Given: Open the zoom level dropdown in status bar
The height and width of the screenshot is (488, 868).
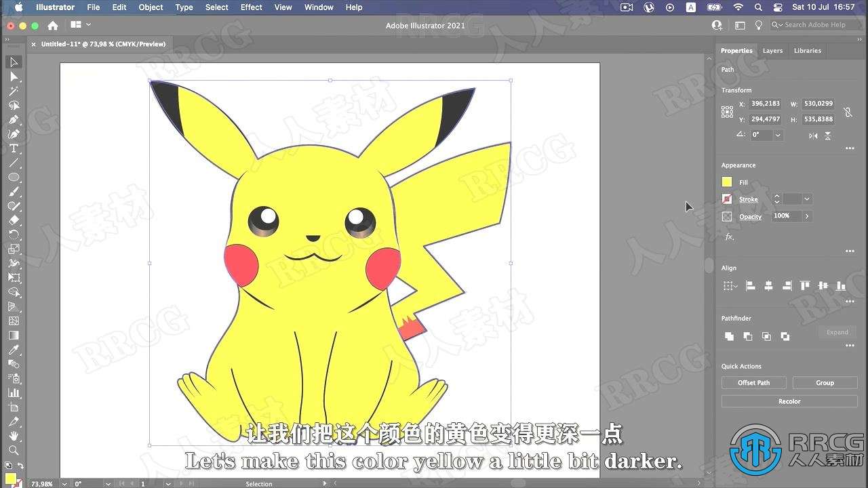Looking at the screenshot, I should [64, 484].
